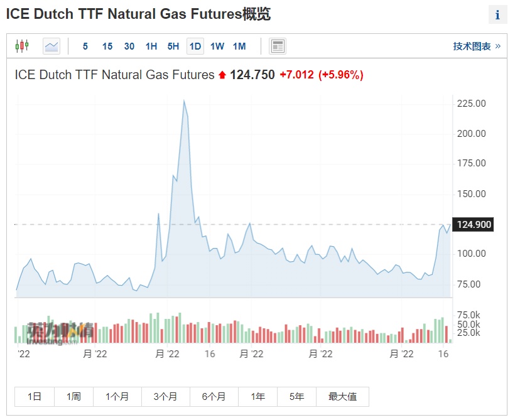Screen dimensions: 515x420
Task: Click the 124.900 current price label
Action: (475, 225)
